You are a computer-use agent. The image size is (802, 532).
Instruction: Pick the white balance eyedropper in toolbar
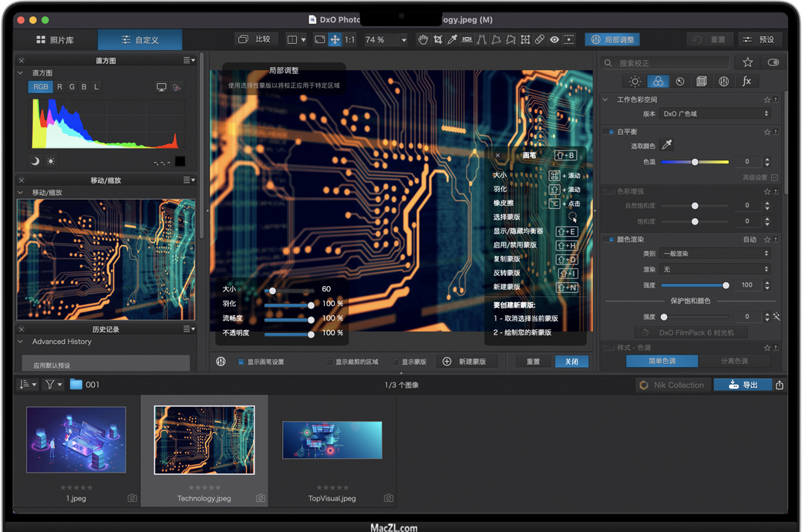click(x=453, y=39)
